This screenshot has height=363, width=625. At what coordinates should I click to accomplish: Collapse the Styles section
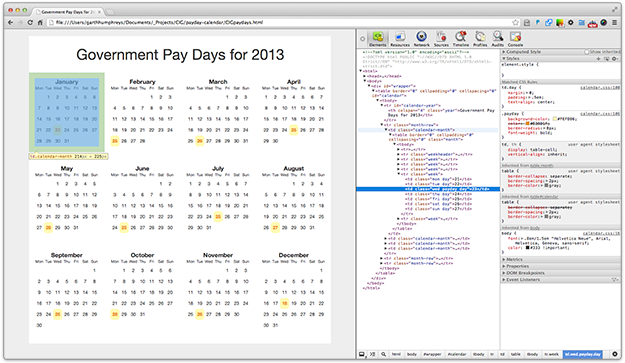coord(504,59)
